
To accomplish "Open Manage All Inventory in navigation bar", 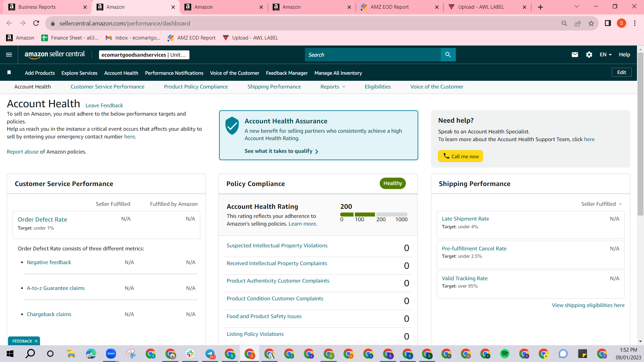I will pos(338,73).
